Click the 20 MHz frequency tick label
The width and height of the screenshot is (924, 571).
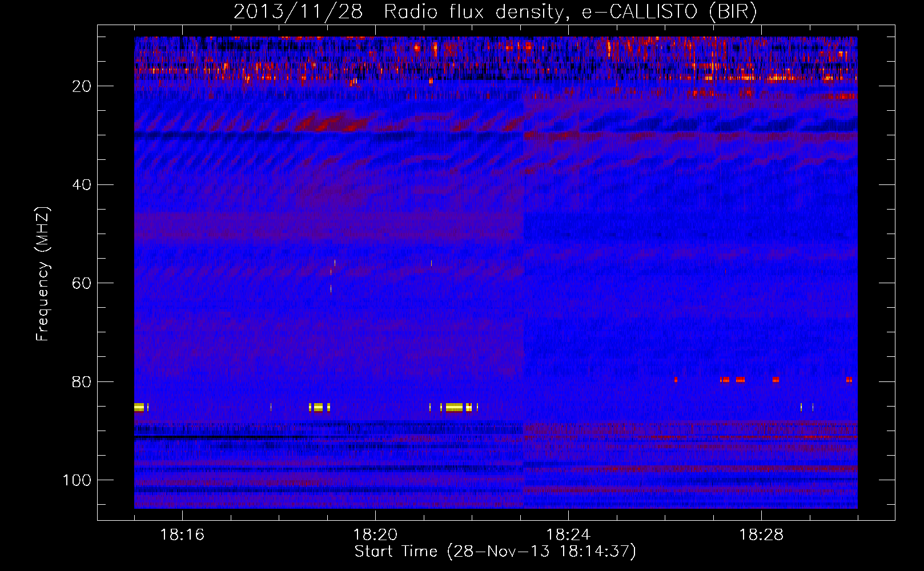tap(82, 86)
